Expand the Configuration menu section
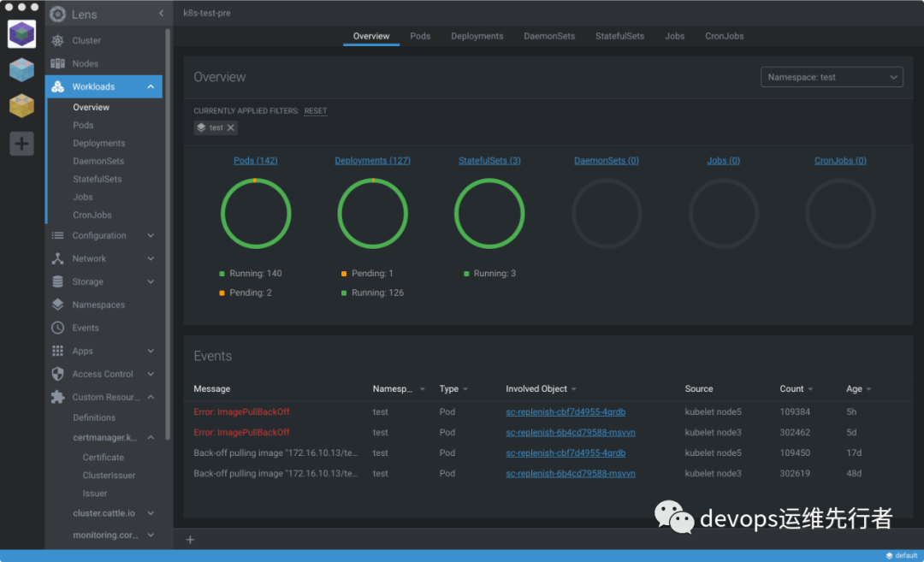Screen dimensions: 924x562 coord(151,235)
